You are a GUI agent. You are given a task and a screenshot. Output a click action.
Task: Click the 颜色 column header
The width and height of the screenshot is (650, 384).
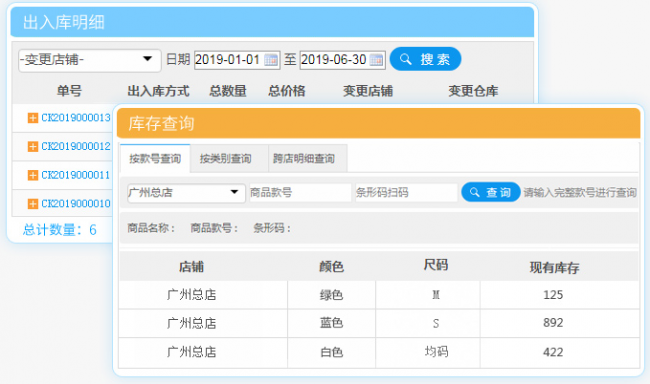tap(332, 267)
